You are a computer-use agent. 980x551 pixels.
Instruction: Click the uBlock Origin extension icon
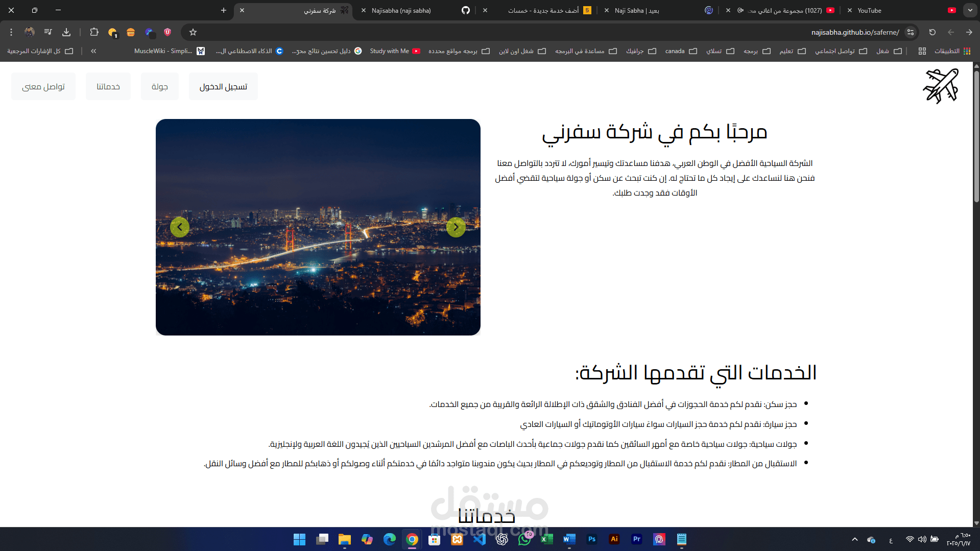168,32
